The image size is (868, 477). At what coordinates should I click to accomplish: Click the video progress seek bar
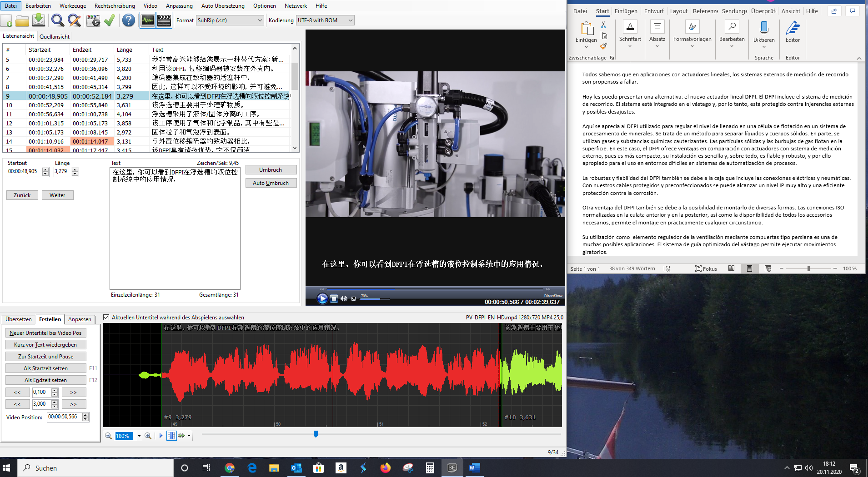pyautogui.click(x=435, y=289)
